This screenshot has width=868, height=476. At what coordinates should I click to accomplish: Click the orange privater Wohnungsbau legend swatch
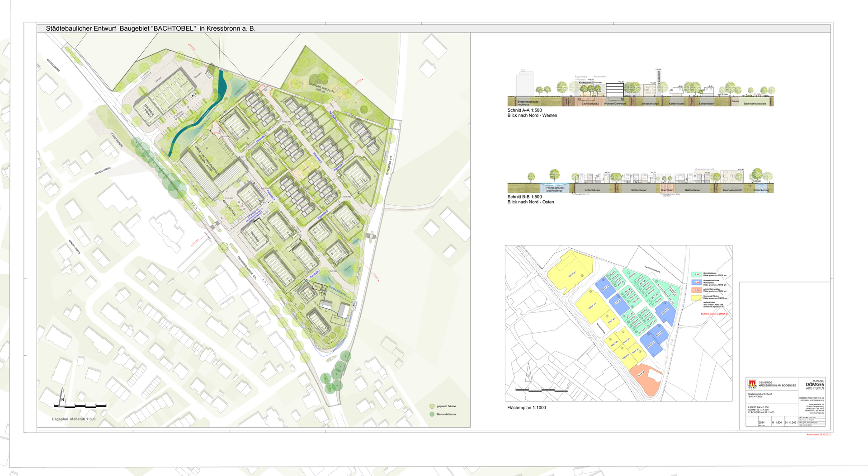click(x=696, y=290)
